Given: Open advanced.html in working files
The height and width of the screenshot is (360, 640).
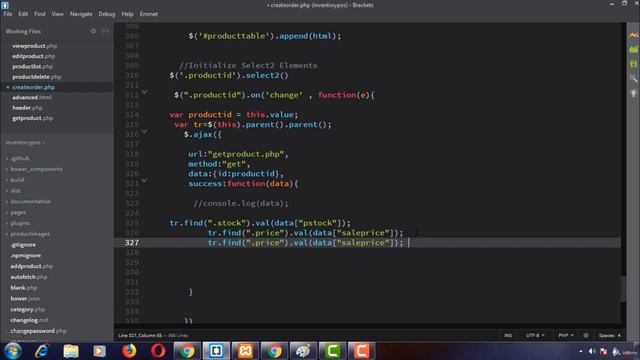Looking at the screenshot, I should pos(32,97).
